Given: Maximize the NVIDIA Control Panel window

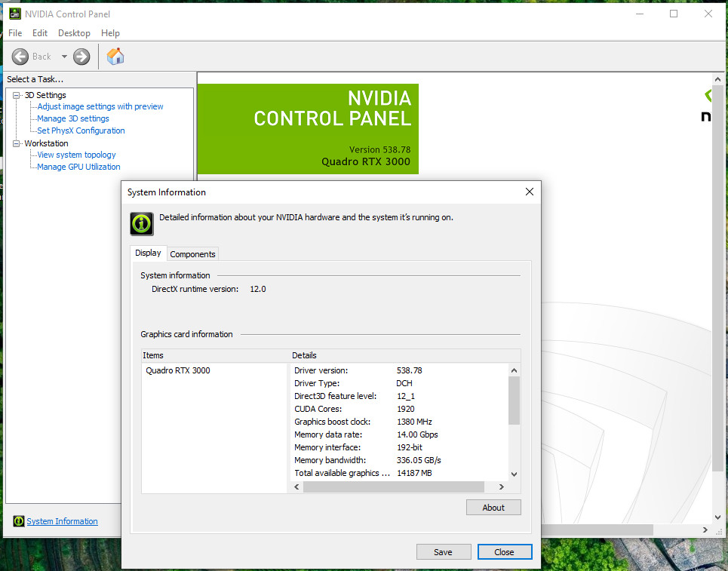Looking at the screenshot, I should 674,14.
